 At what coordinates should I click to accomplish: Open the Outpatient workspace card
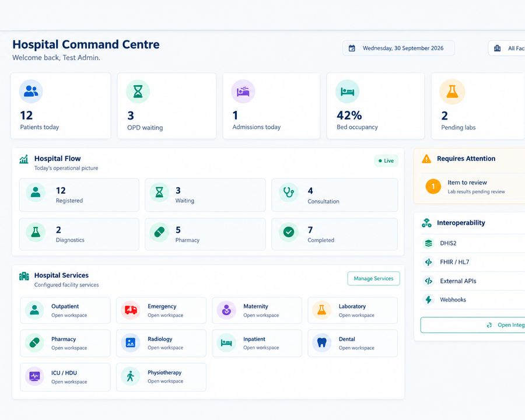point(65,310)
